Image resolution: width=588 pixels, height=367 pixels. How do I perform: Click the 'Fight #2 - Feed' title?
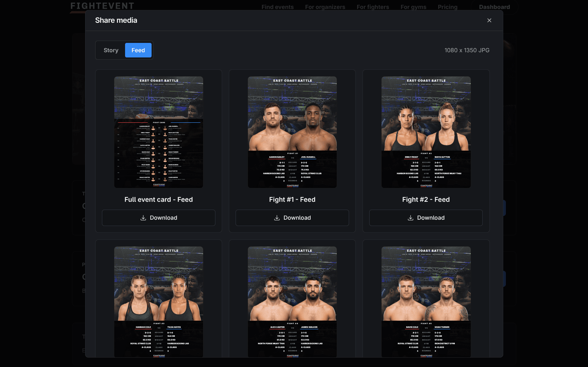tap(426, 200)
